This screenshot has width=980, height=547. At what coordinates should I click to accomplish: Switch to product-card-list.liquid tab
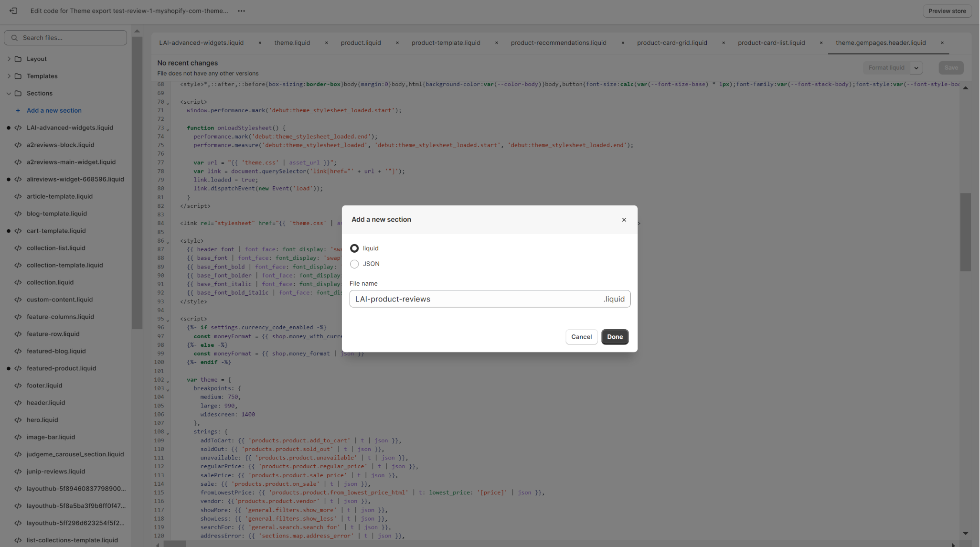[771, 43]
